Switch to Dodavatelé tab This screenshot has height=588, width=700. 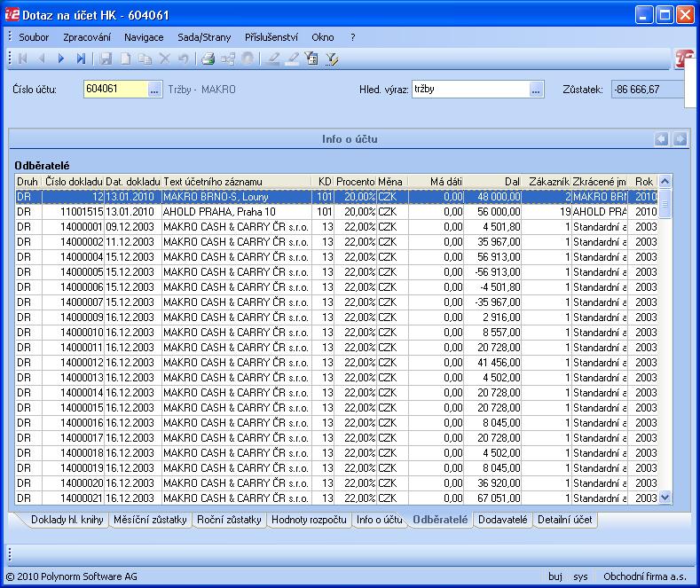click(x=503, y=520)
